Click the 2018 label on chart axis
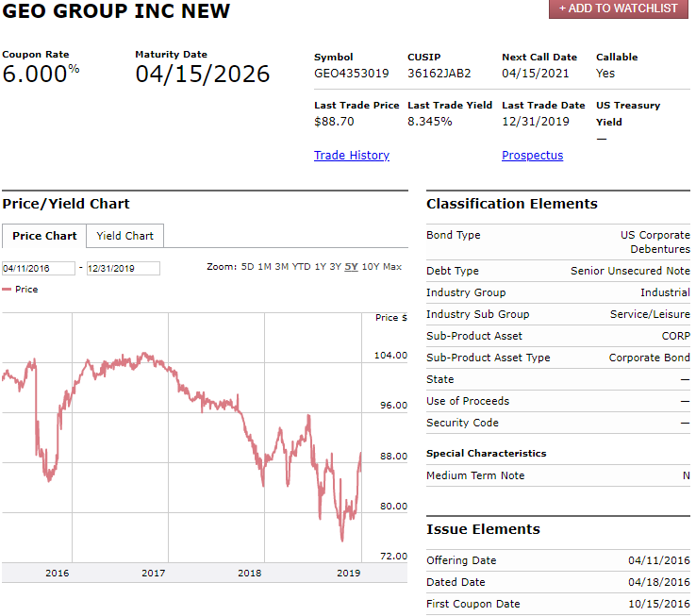This screenshot has height=616, width=696. (250, 574)
